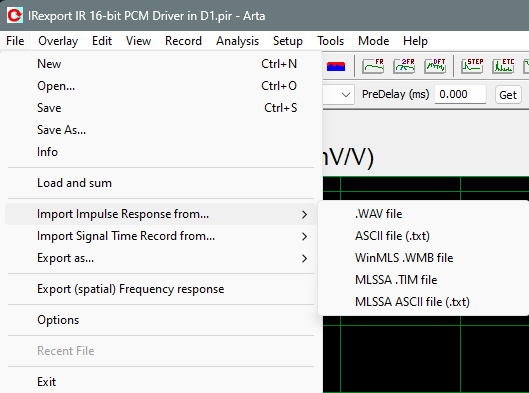Choose the Info menu entry
Viewport: 529px width, 393px height.
(161, 152)
